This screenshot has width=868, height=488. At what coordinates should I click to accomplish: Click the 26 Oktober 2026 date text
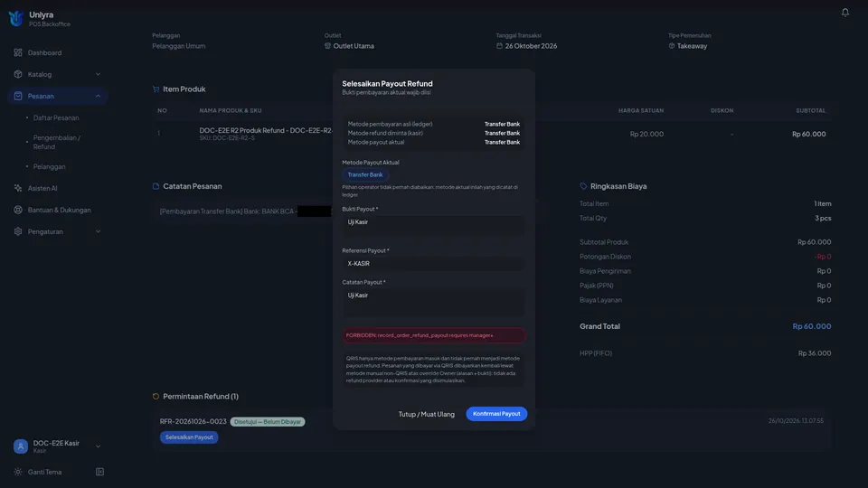pyautogui.click(x=531, y=46)
